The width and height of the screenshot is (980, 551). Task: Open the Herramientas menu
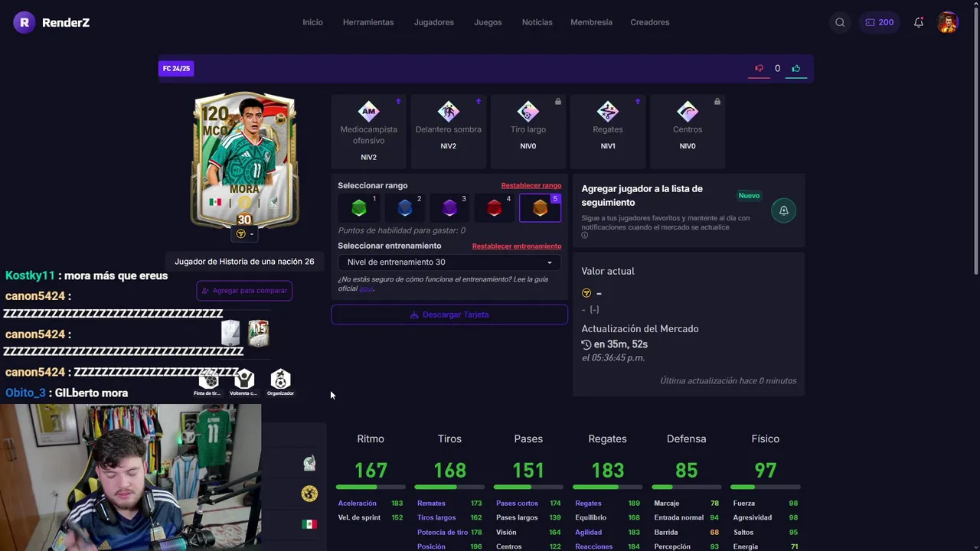[368, 22]
